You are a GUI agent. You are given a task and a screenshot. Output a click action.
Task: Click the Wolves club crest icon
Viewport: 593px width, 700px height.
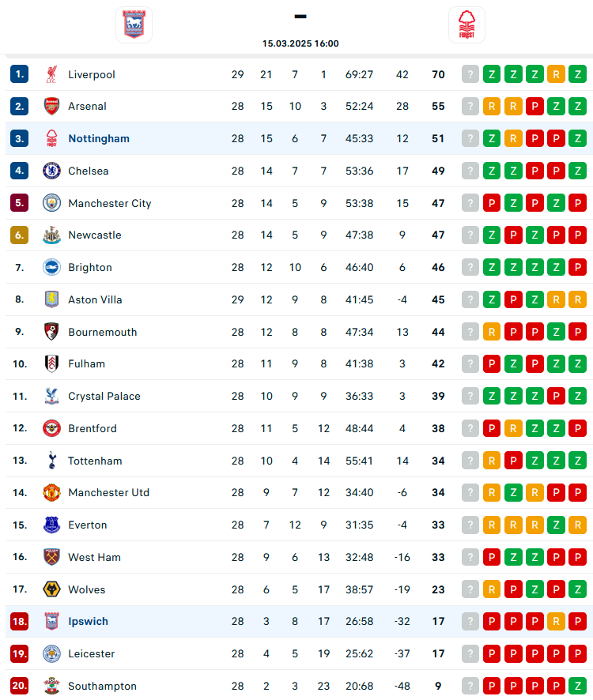(x=51, y=589)
